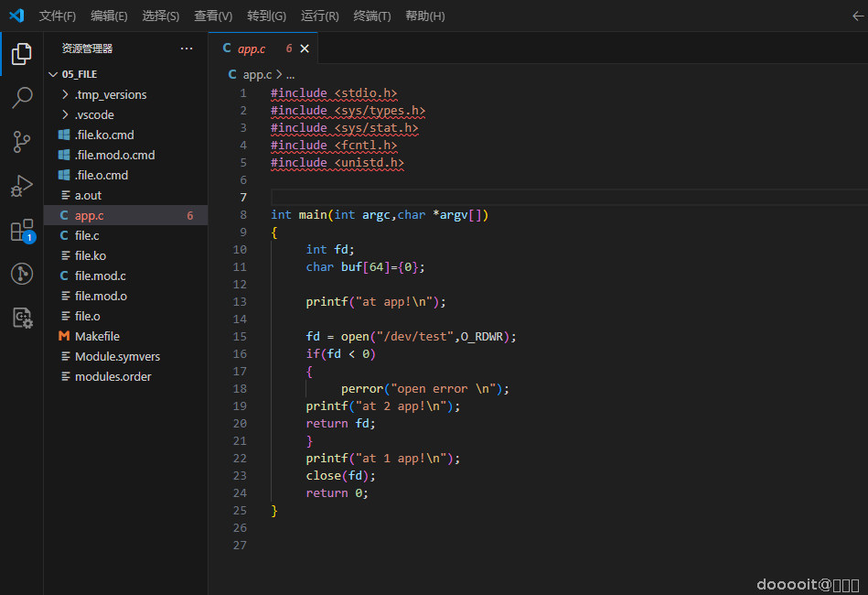The height and width of the screenshot is (595, 868).
Task: Open the Explorer view in activity bar
Action: [x=22, y=54]
